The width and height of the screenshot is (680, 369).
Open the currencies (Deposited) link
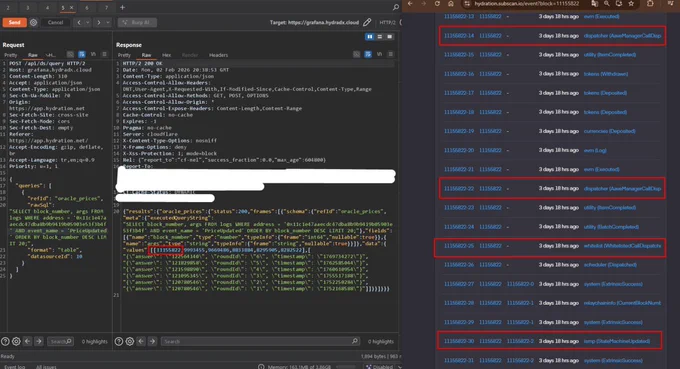coord(609,131)
